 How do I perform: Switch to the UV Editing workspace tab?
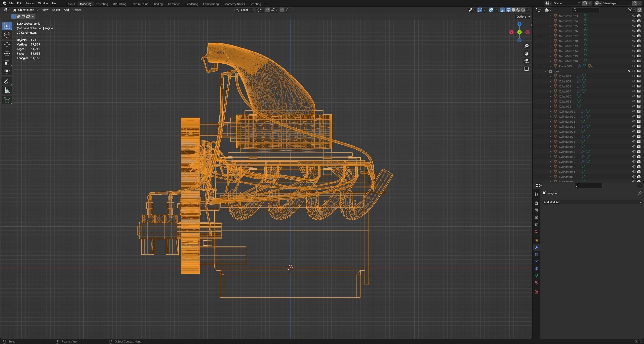(119, 4)
